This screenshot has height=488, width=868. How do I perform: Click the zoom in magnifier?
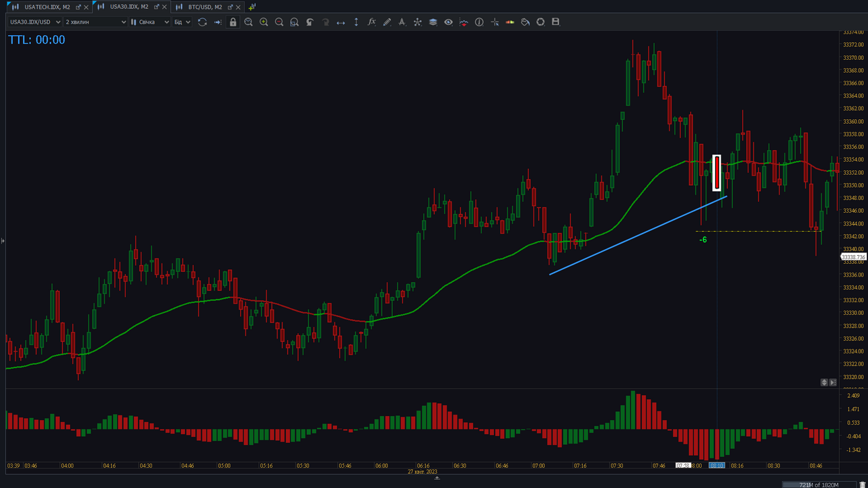[x=264, y=22]
